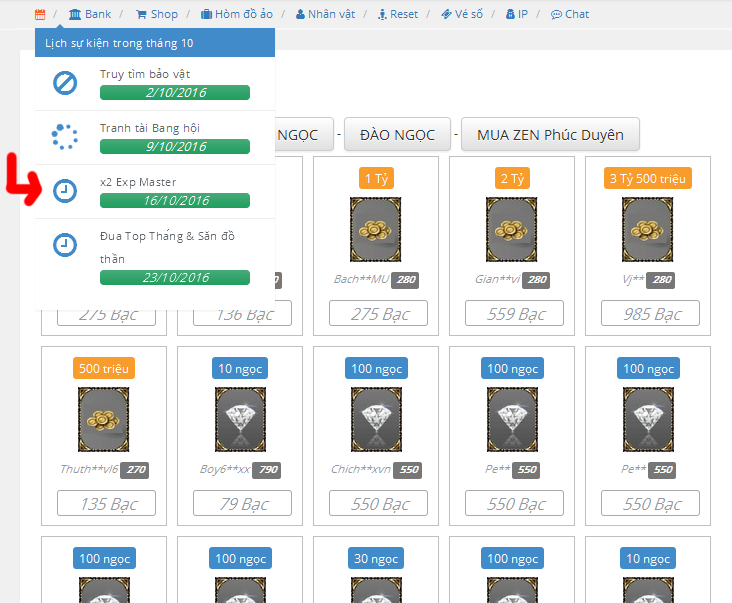Open the IP menu link

[x=517, y=14]
